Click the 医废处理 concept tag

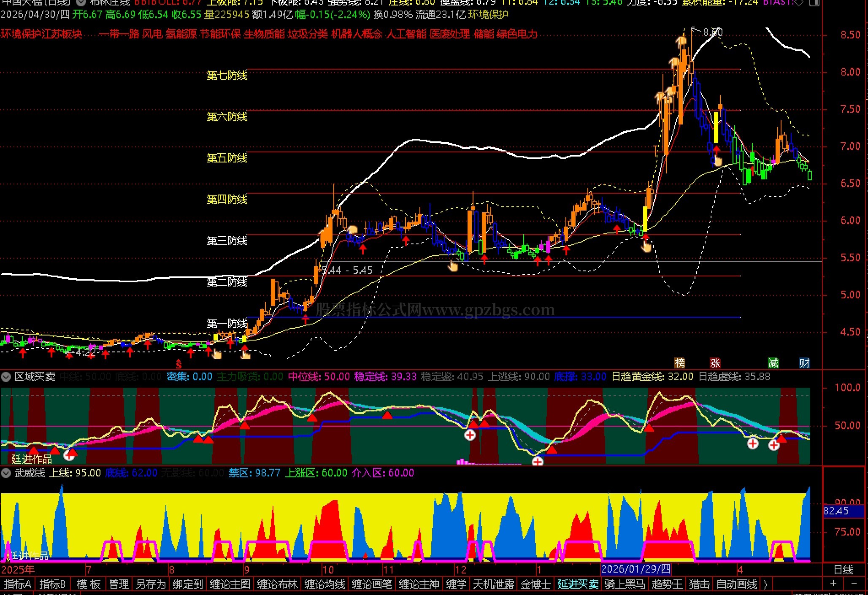[450, 34]
